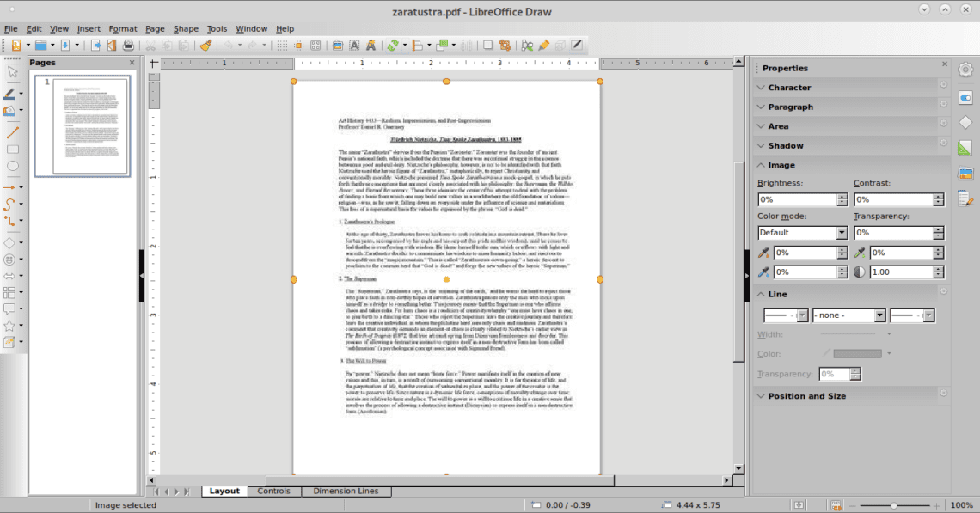980x513 pixels.
Task: Close the Pages panel
Action: point(132,63)
